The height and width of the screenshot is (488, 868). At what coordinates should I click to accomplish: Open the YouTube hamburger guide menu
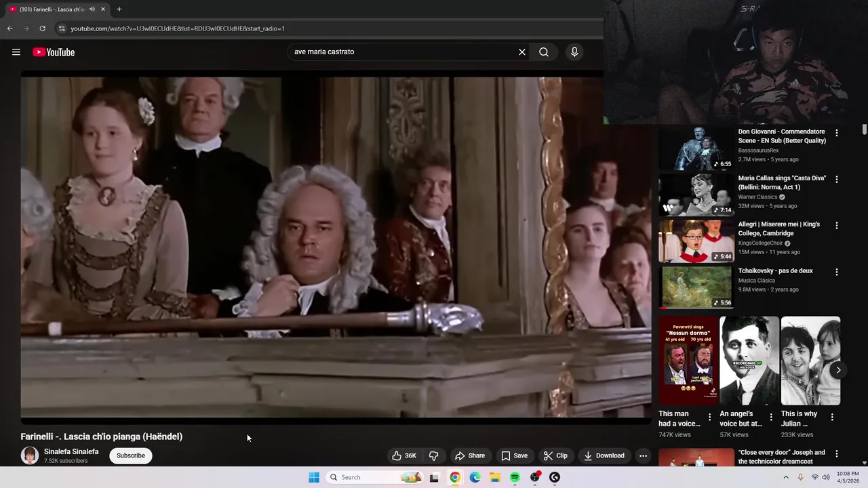pyautogui.click(x=16, y=52)
